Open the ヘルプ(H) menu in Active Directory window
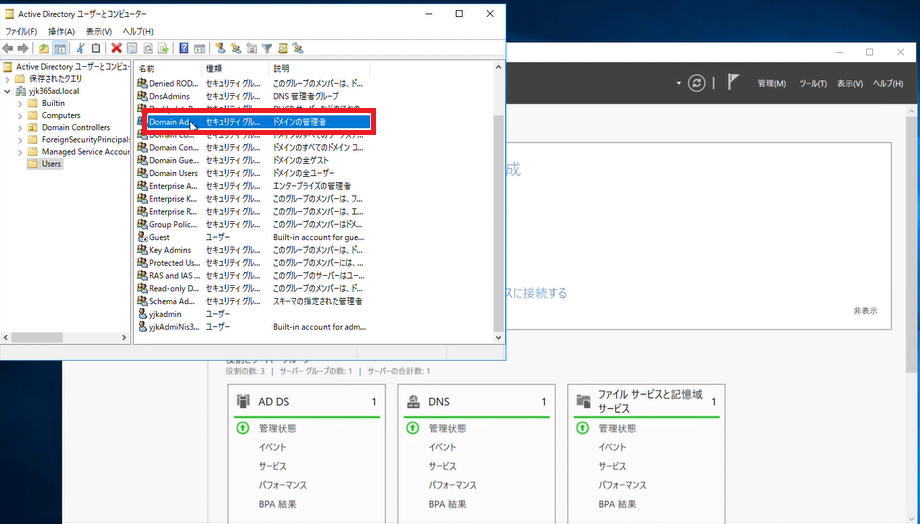Screen dimensions: 920x524 pyautogui.click(x=138, y=31)
